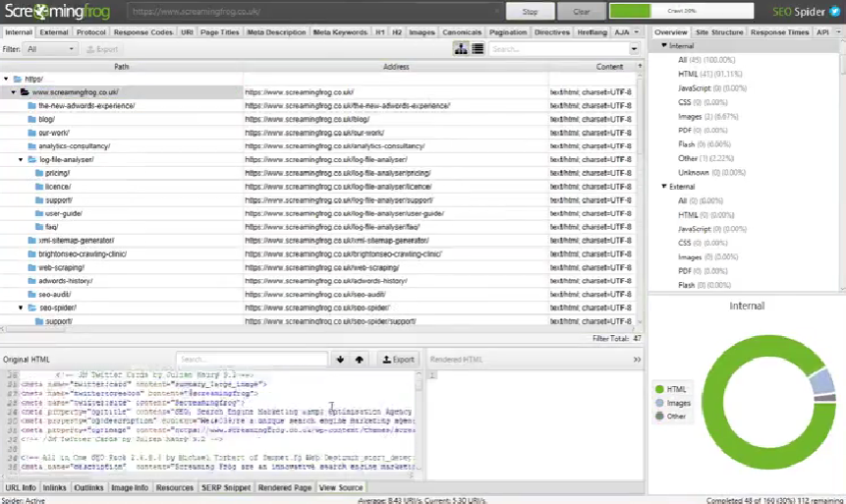Viewport: 846px width, 504px height.
Task: Click the Twitter bird icon
Action: [x=834, y=12]
